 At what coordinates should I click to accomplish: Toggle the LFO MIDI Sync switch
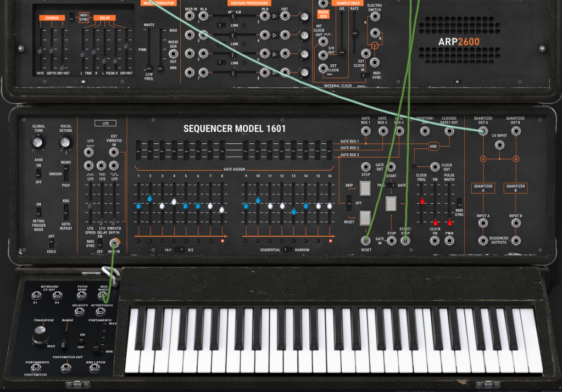coord(100,244)
